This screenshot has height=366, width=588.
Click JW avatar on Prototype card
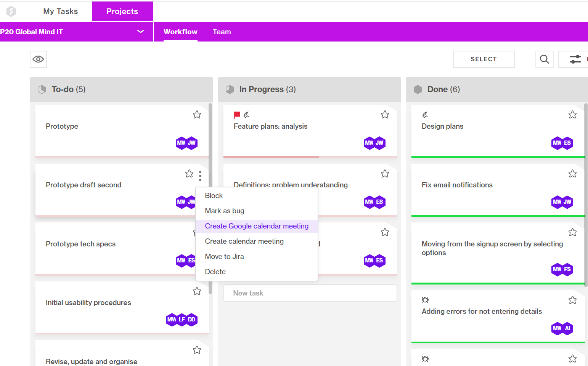point(192,143)
